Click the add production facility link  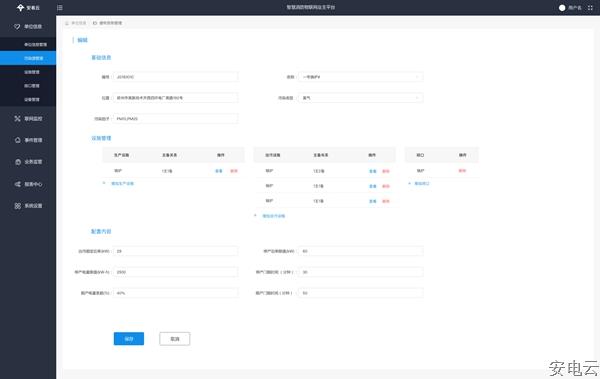122,183
